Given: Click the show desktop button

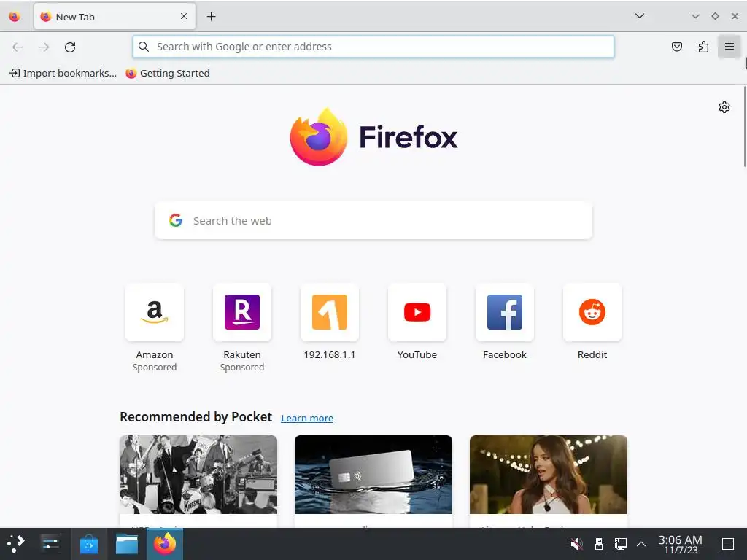Looking at the screenshot, I should point(728,544).
